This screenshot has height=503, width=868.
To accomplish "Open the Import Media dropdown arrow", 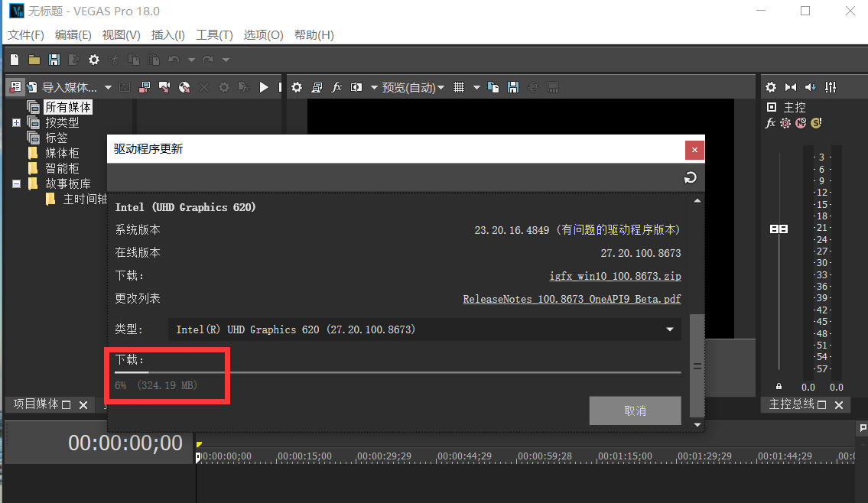I will click(108, 87).
